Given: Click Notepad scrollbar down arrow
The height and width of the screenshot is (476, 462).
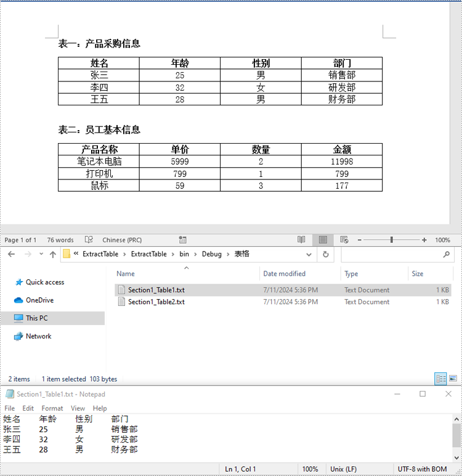Looking at the screenshot, I should tap(456, 458).
